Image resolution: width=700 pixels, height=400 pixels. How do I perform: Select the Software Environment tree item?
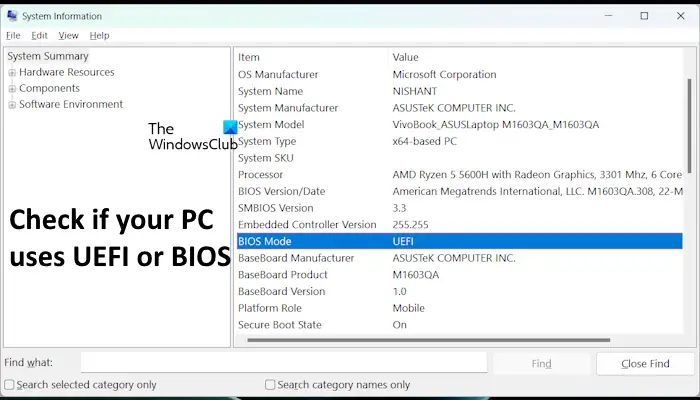(x=71, y=104)
